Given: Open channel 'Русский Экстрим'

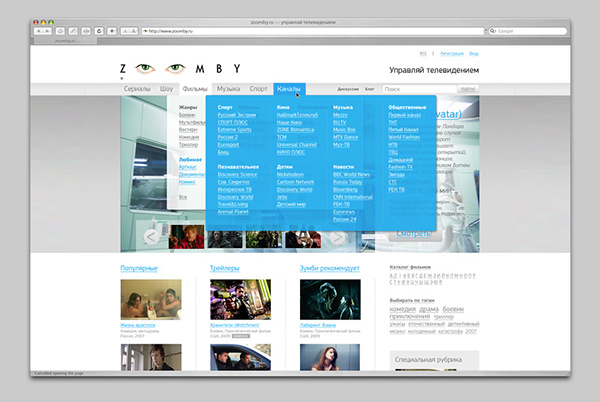Looking at the screenshot, I should [x=236, y=115].
